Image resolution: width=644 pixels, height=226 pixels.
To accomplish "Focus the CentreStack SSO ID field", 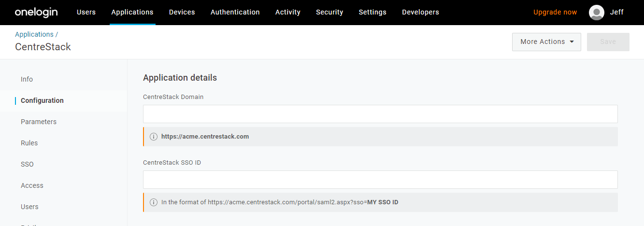I will click(380, 180).
